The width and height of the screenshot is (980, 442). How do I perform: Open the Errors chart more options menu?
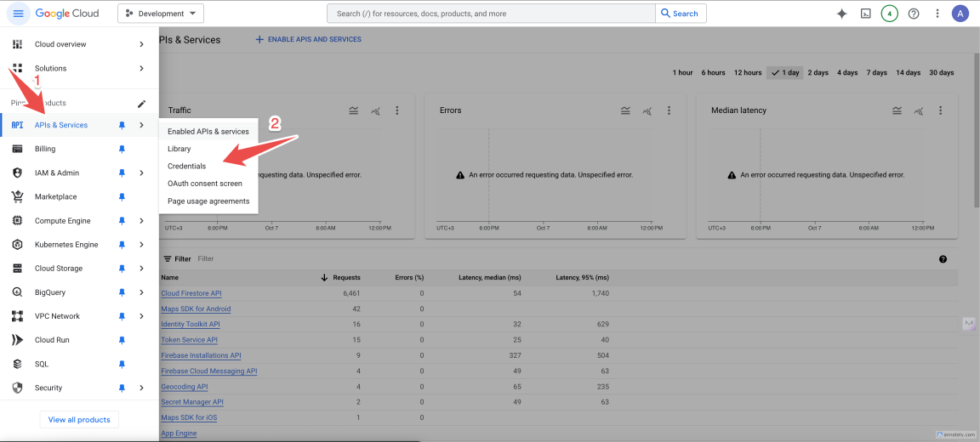point(669,110)
